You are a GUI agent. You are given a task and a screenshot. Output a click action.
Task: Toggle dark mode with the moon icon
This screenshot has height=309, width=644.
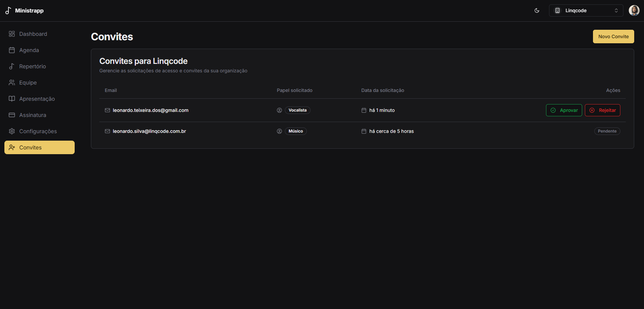(537, 10)
